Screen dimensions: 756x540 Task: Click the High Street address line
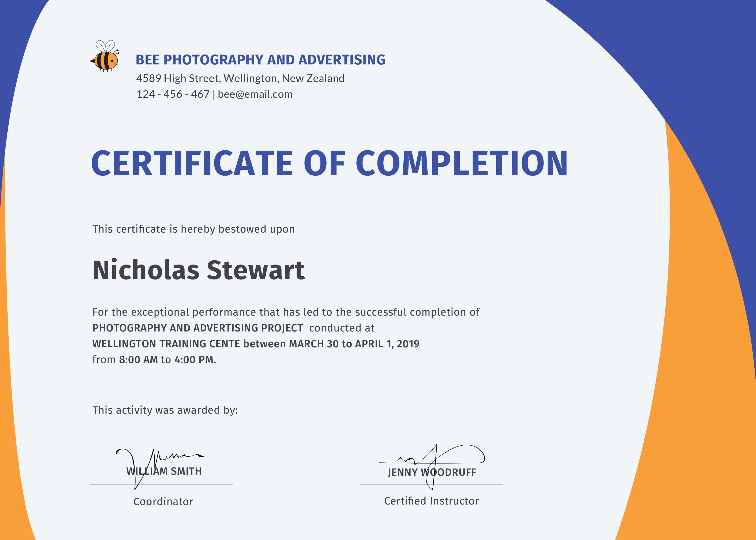240,78
